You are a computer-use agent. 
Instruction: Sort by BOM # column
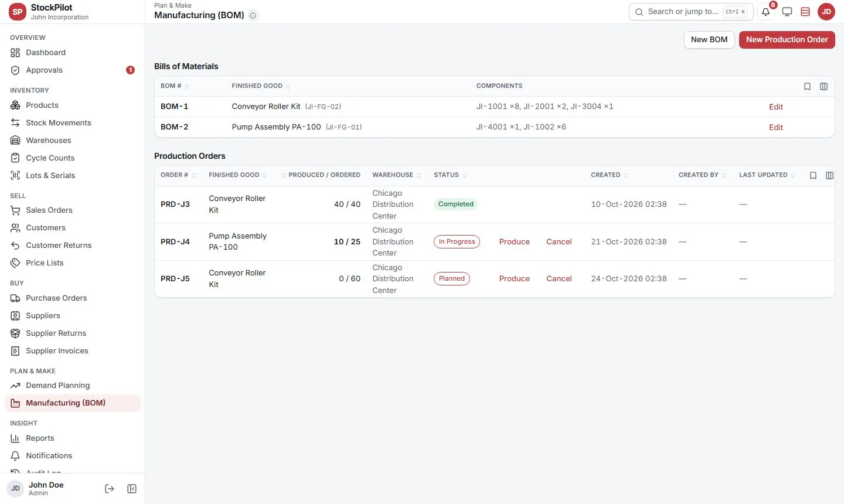click(x=175, y=86)
